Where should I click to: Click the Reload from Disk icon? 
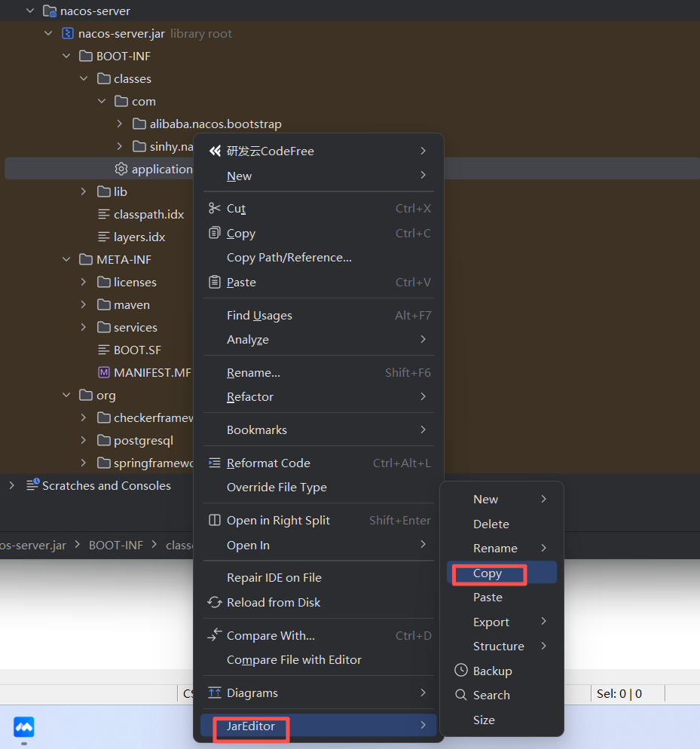[x=215, y=602]
